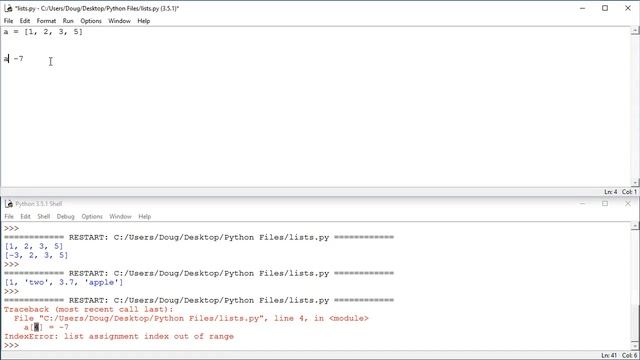Viewport: 640px width, 360px height.
Task: Click the "[1, 'two', 3.7, 'apple']" output line
Action: pos(64,282)
